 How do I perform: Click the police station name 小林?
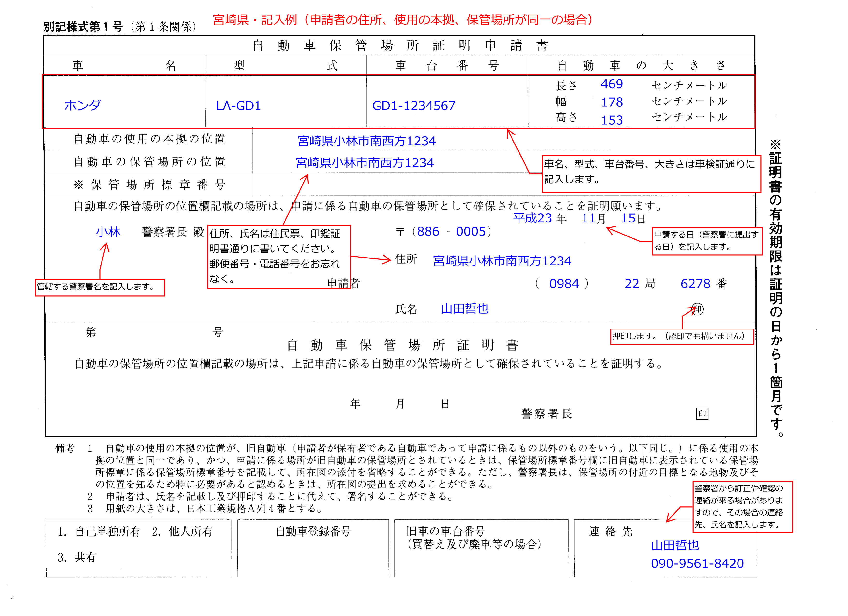(108, 232)
